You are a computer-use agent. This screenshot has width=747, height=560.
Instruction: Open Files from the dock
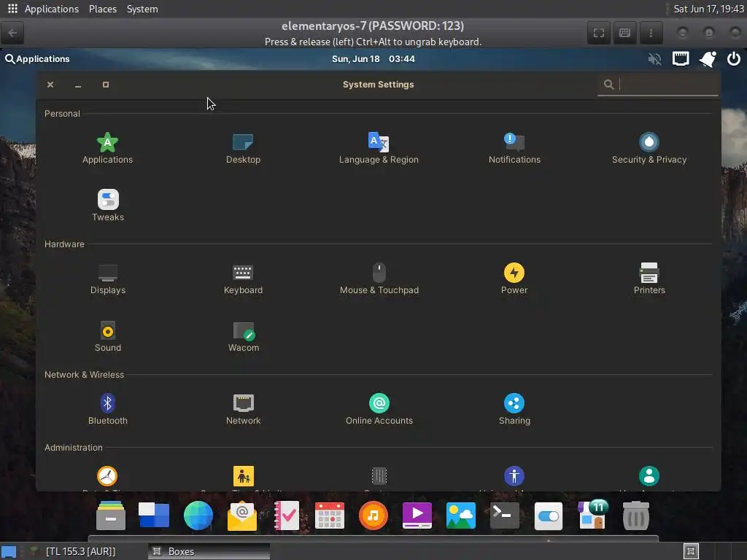(111, 516)
